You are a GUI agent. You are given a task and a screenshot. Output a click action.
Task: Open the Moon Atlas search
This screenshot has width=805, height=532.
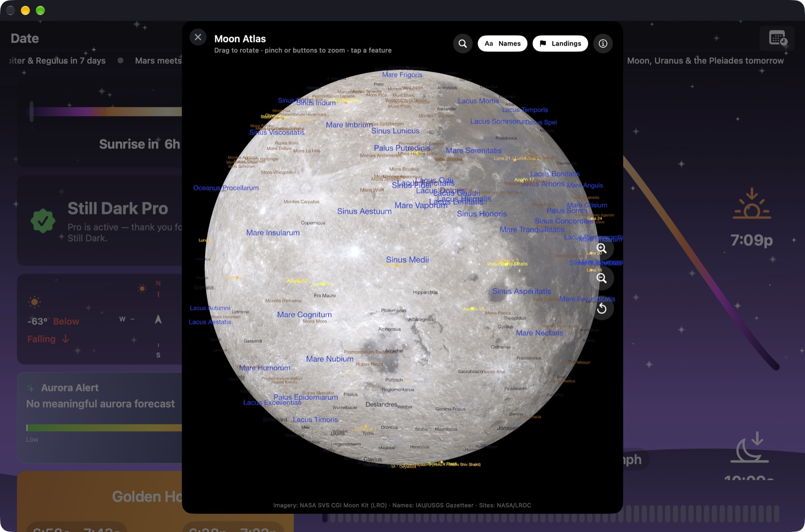(x=463, y=43)
